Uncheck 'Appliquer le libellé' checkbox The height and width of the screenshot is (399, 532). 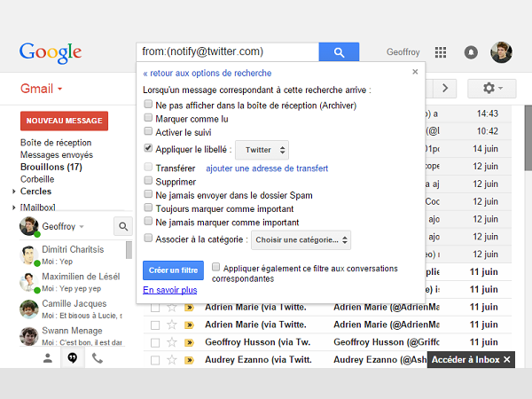tap(148, 148)
